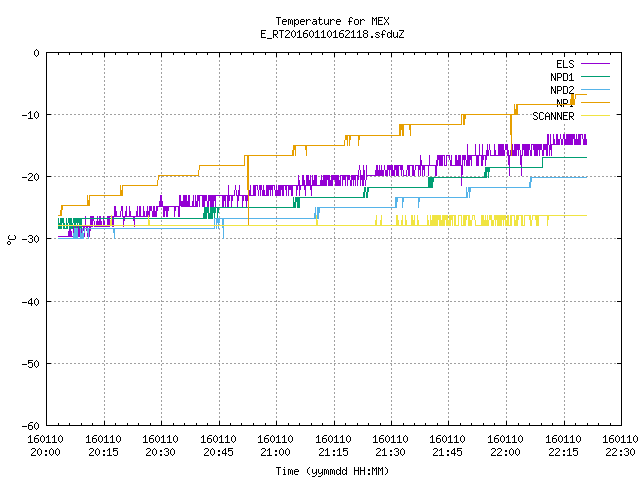Select the x-axis tick label 20:00
This screenshot has height=480, width=640.
45,452
